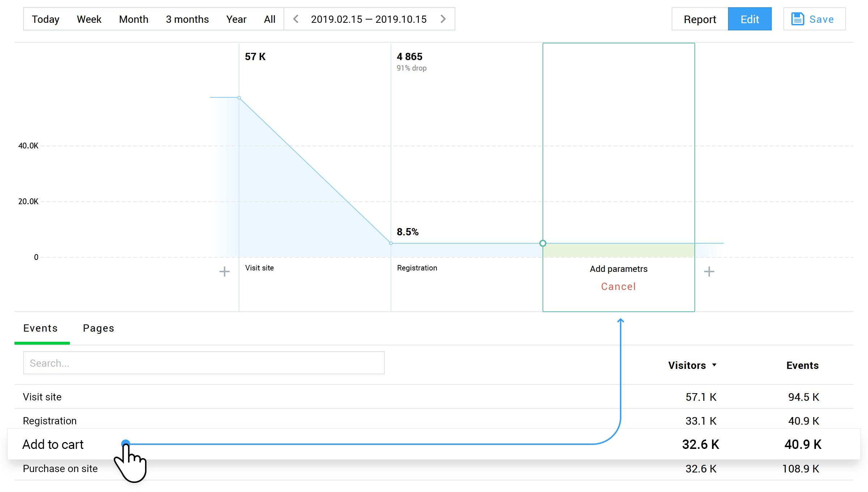This screenshot has width=868, height=492.
Task: Select the Week time range toggle
Action: click(x=89, y=20)
